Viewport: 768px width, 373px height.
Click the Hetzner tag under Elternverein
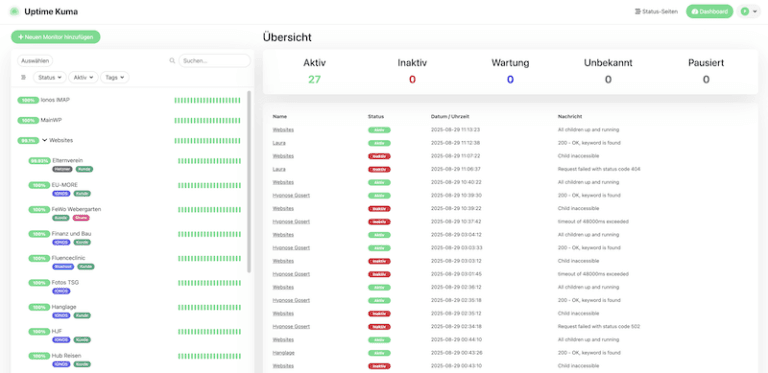pos(62,169)
